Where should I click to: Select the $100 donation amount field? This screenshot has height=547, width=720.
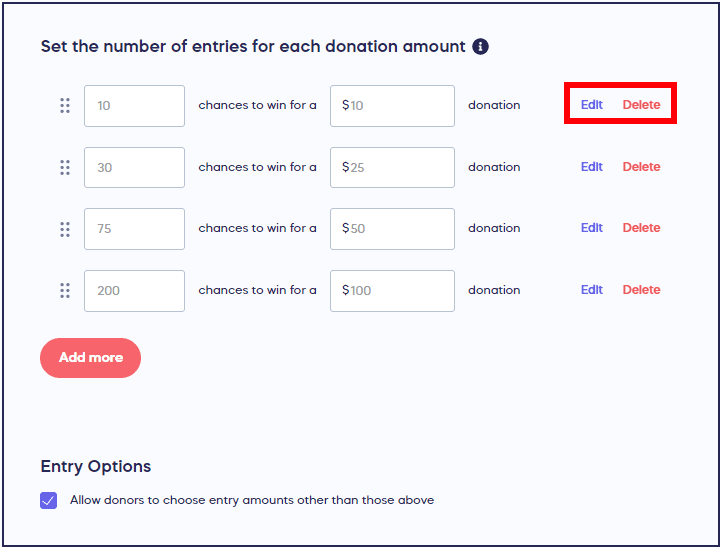pyautogui.click(x=392, y=291)
